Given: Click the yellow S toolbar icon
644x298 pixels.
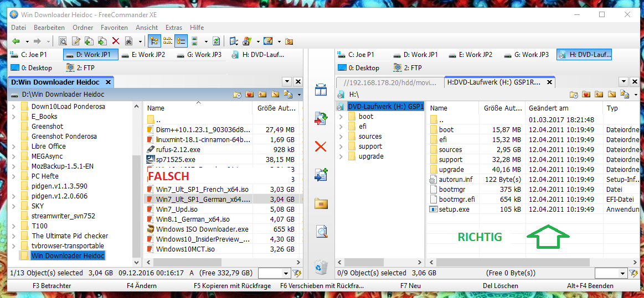Looking at the screenshot, I should pos(289,41).
